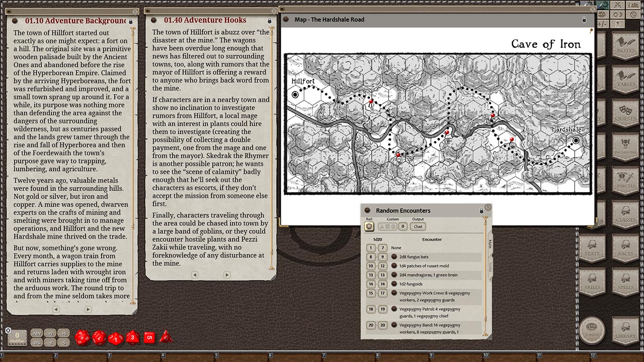
Task: Enable the DIS disadvantage modifier
Action: [37, 343]
